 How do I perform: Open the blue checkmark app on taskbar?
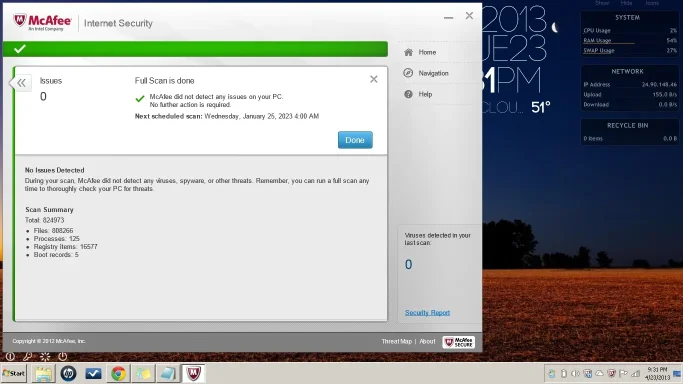point(93,374)
